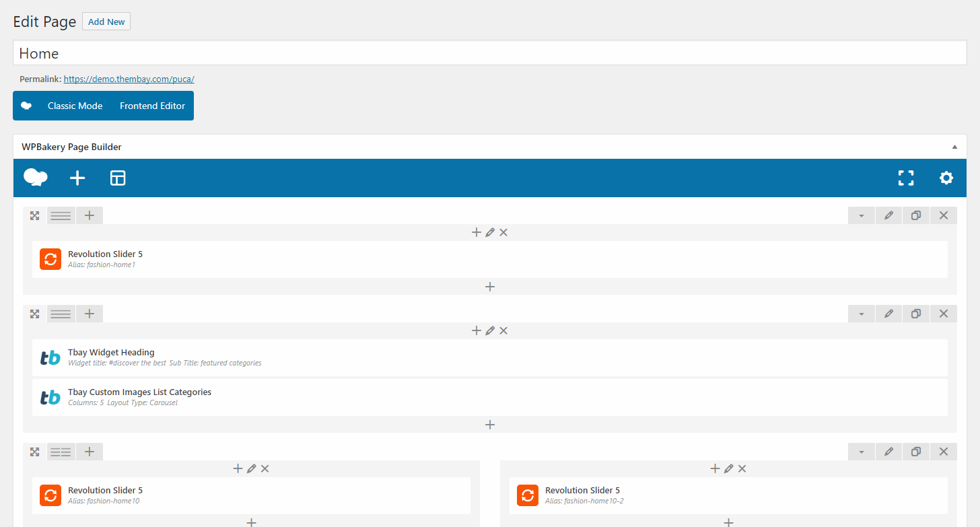Enter fullscreen mode in WPBakery toolbar
This screenshot has height=527, width=980.
pos(906,178)
